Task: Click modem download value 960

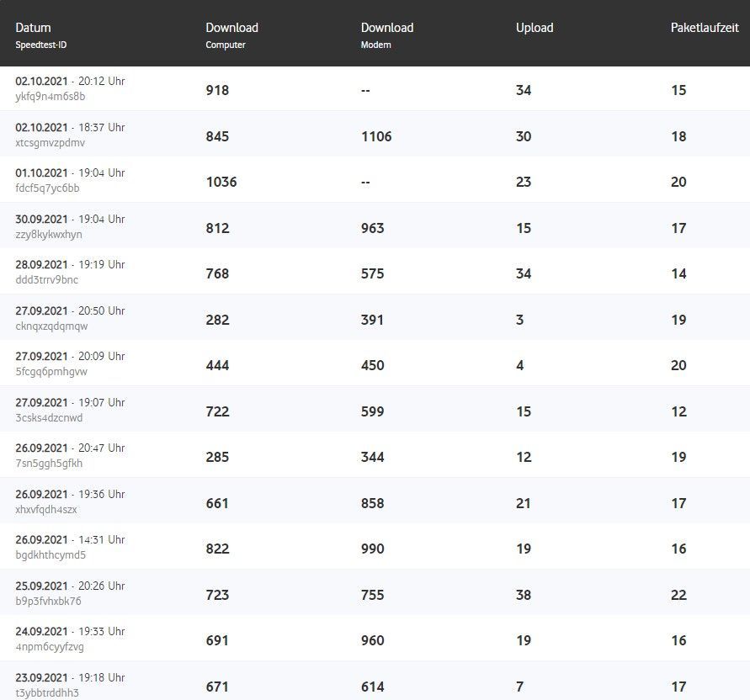Action: [373, 641]
